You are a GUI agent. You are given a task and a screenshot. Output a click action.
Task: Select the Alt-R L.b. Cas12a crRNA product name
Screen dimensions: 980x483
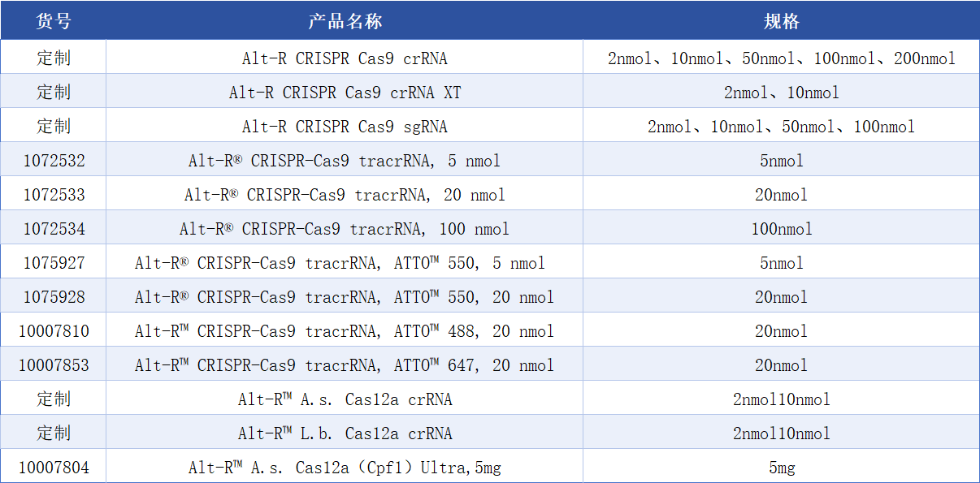point(345,433)
